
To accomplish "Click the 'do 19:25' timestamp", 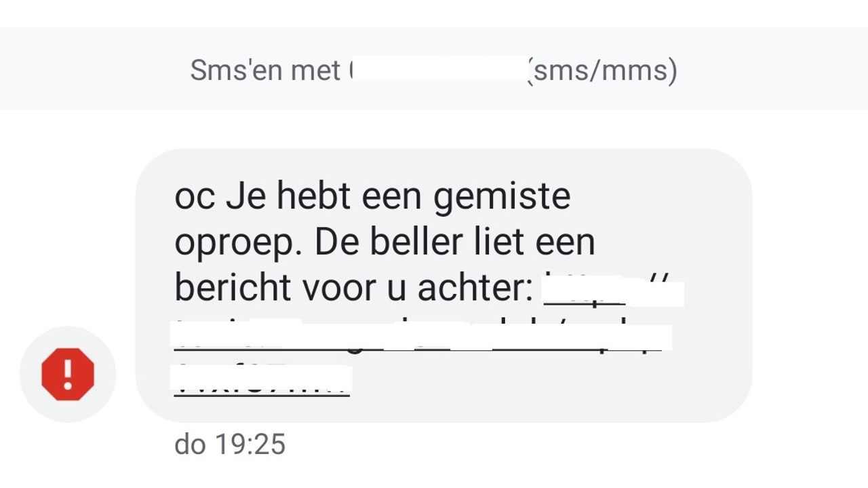I will pos(229,445).
